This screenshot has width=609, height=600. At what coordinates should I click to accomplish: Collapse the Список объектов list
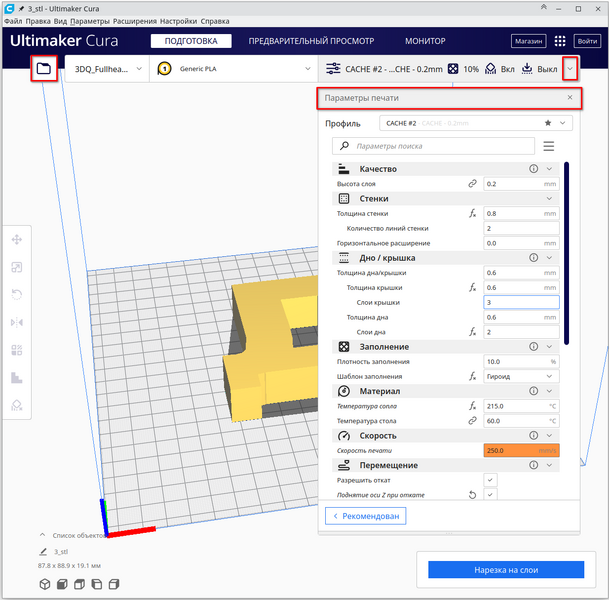[42, 535]
